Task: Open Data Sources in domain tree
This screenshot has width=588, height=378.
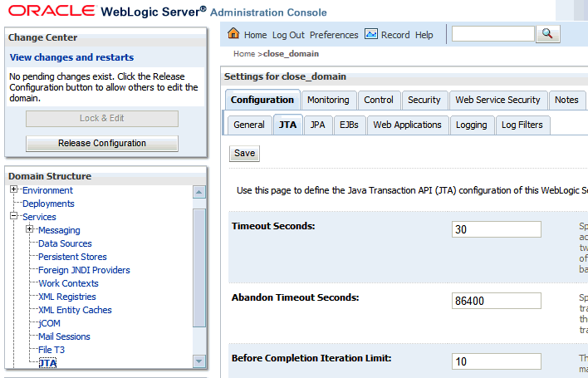Action: point(65,243)
